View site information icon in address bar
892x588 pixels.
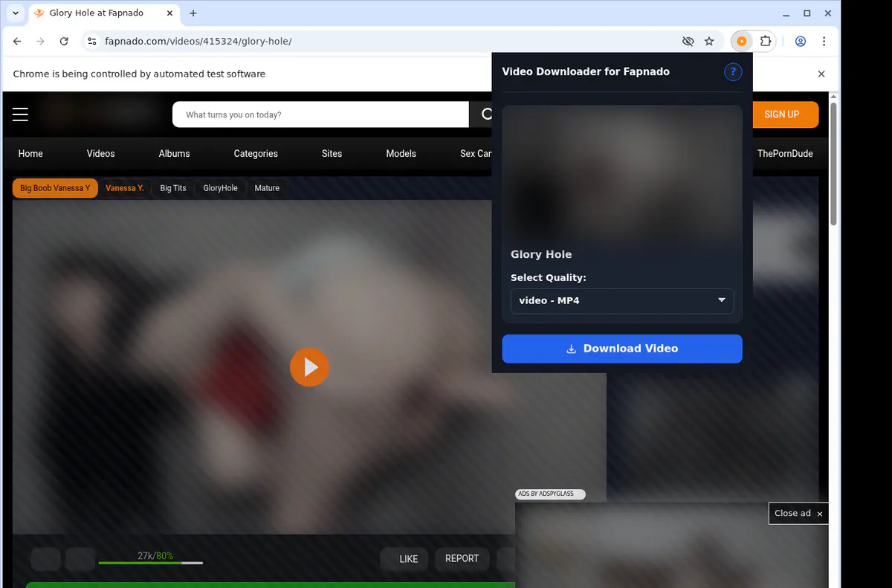pyautogui.click(x=92, y=42)
